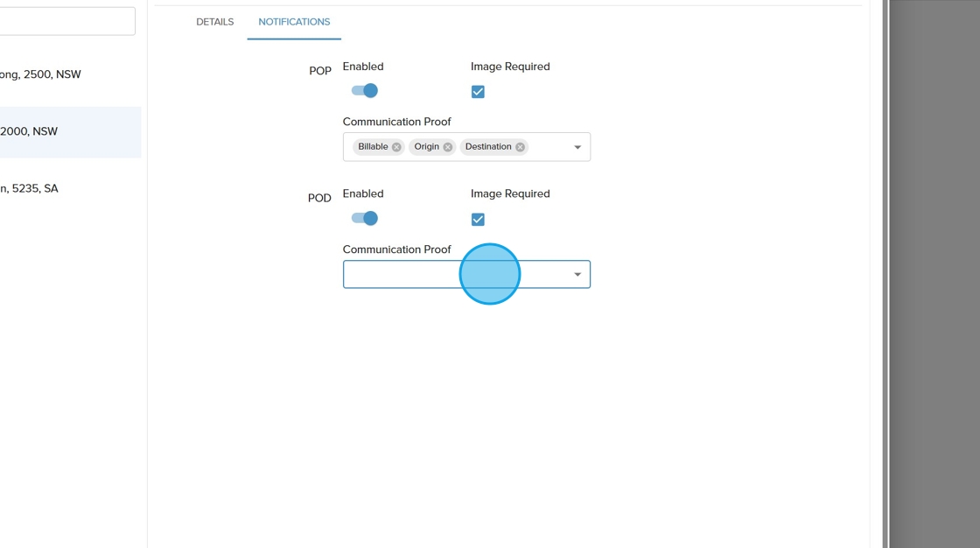Click the Destination chip label

pos(488,147)
